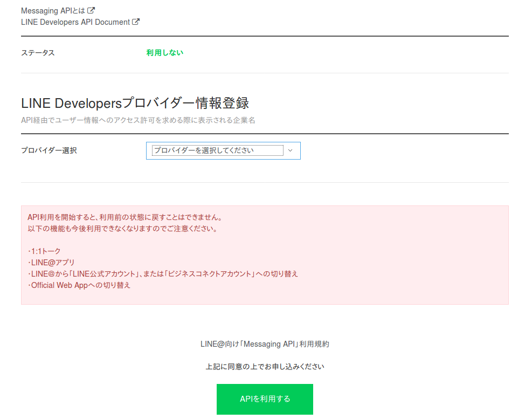Select the プロバイダー選択 field label
This screenshot has width=532, height=419.
coord(49,150)
